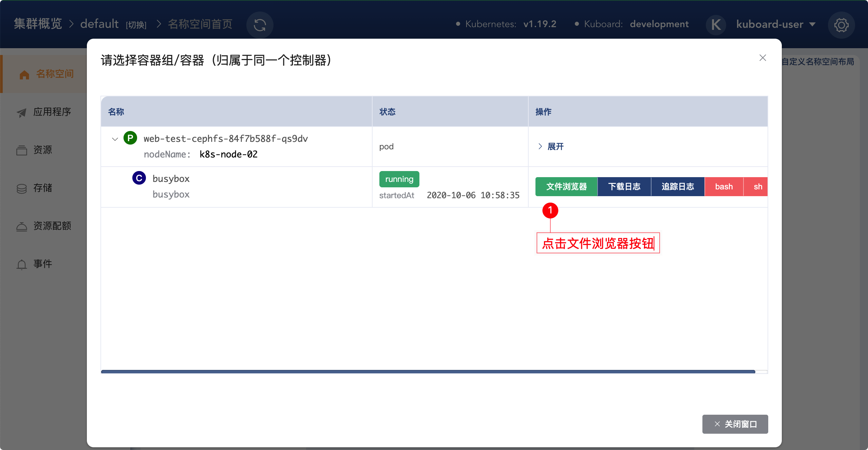Click the 下载日志 button
Viewport: 868px width, 450px height.
(624, 187)
